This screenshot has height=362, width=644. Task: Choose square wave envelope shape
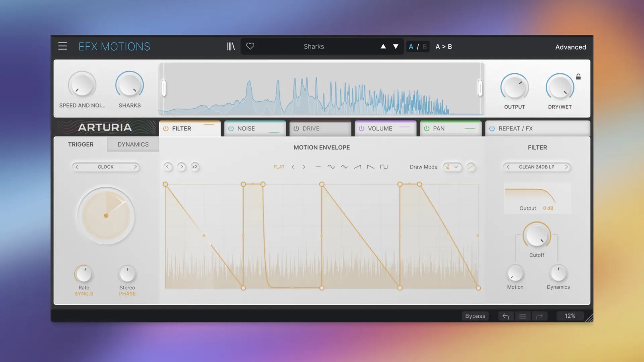(384, 167)
